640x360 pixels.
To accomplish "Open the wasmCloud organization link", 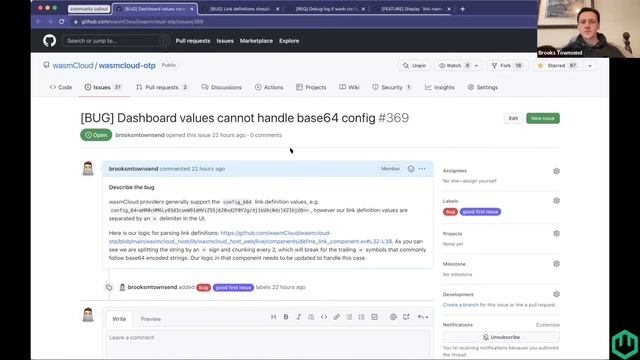I will point(73,66).
